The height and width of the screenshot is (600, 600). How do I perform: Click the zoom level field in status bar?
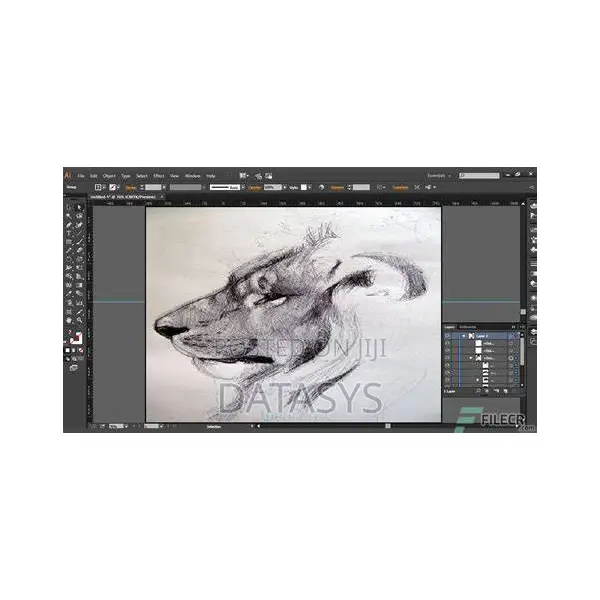[x=116, y=426]
